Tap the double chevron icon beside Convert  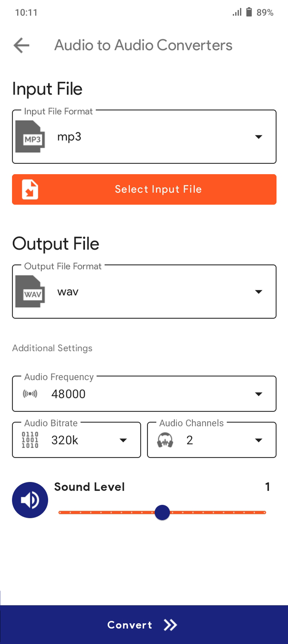[170, 625]
